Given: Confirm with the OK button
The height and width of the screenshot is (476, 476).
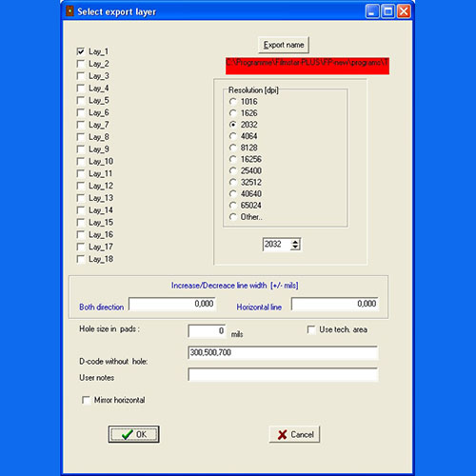Looking at the screenshot, I should [x=133, y=434].
